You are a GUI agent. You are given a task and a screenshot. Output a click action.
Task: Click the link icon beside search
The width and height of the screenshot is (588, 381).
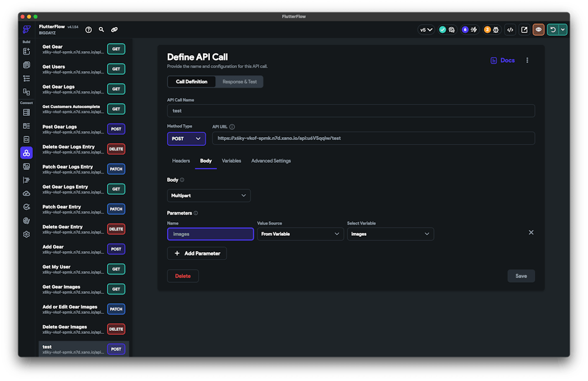click(115, 29)
